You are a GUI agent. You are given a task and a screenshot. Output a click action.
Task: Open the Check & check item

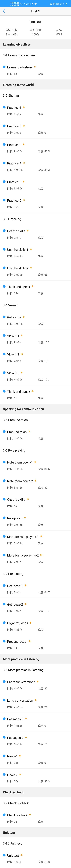35,818
